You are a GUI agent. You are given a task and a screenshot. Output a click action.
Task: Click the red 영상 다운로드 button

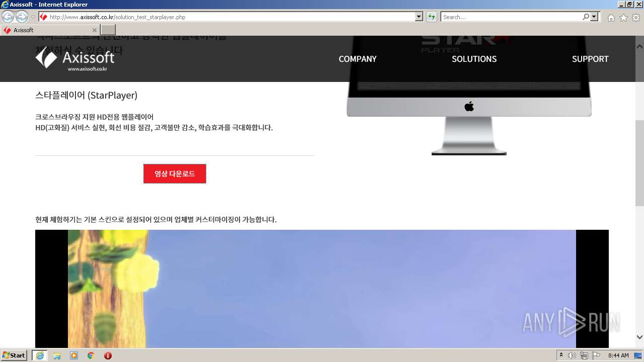(175, 173)
